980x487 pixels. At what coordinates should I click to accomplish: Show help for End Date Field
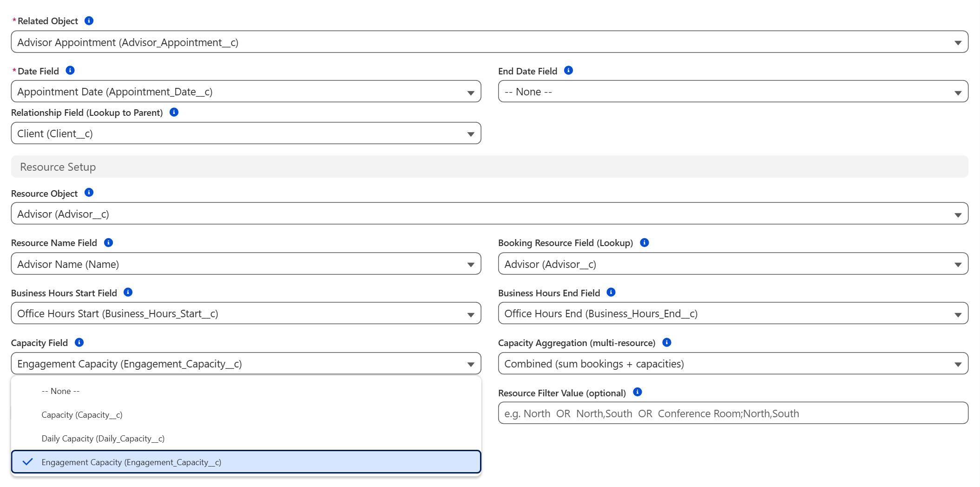click(x=568, y=70)
